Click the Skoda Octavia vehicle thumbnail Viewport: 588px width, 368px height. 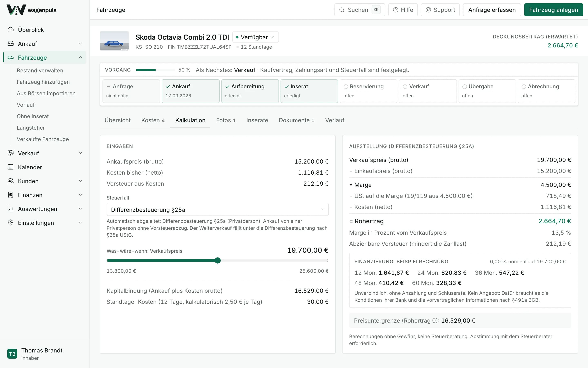114,41
